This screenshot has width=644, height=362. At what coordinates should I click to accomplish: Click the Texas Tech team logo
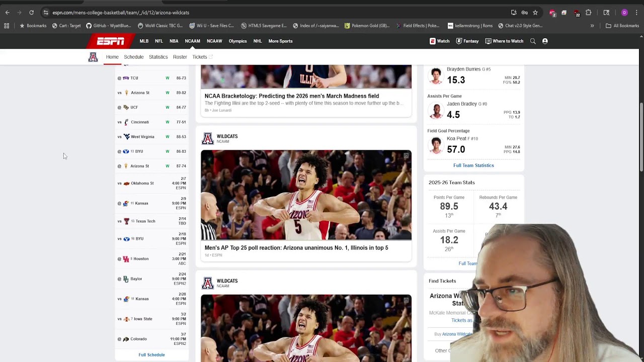126,221
